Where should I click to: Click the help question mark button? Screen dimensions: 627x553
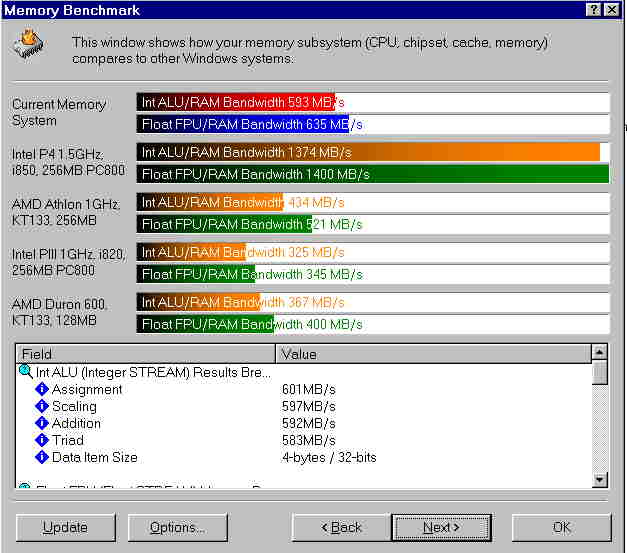(594, 9)
